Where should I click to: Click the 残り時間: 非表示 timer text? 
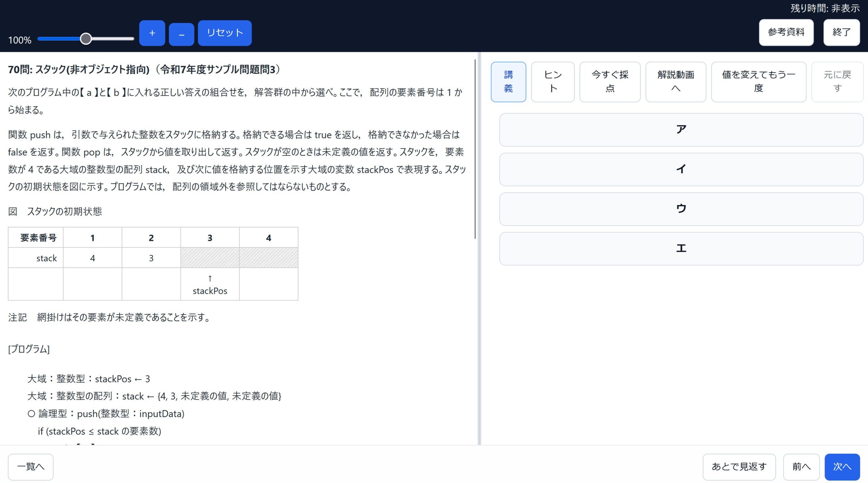click(x=825, y=8)
